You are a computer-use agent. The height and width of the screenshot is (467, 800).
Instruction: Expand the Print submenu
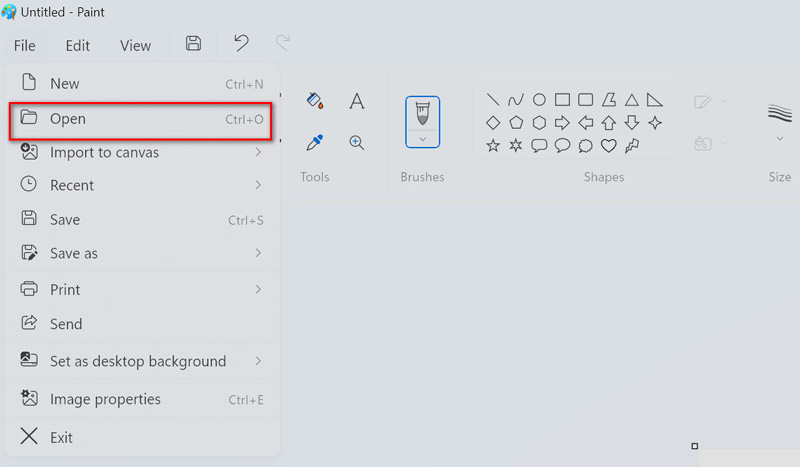coord(142,289)
